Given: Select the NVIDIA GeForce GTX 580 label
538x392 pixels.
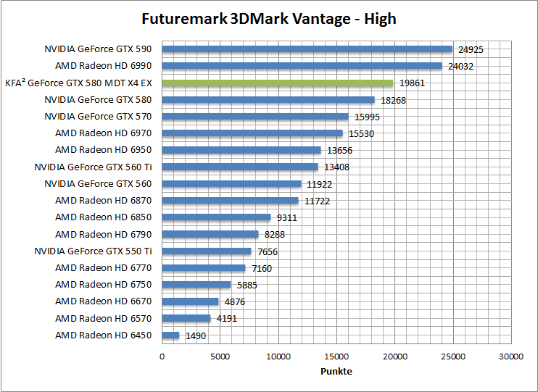Looking at the screenshot, I should (x=98, y=99).
